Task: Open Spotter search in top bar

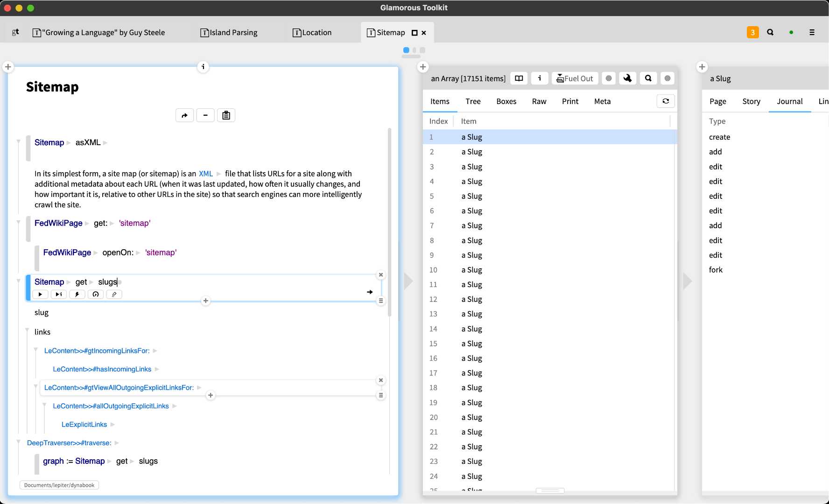Action: coord(770,32)
